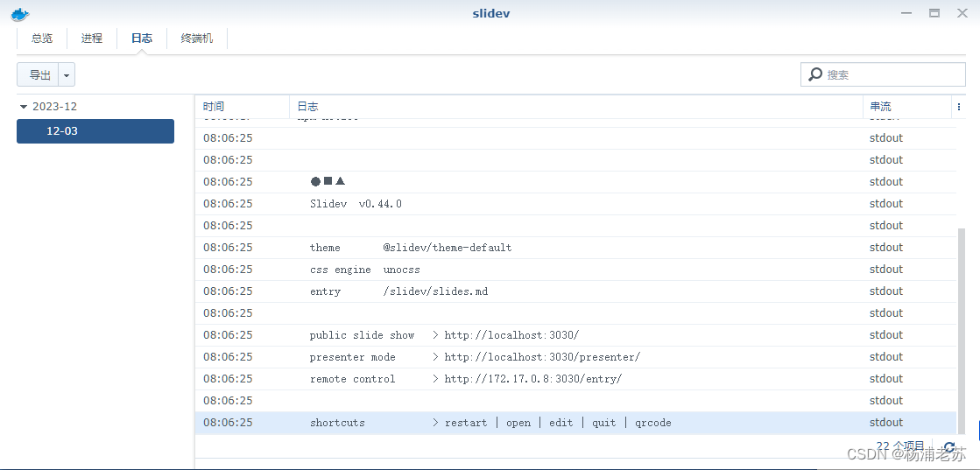Image resolution: width=980 pixels, height=470 pixels.
Task: Select the entry /slidev/slides.md row
Action: click(575, 291)
